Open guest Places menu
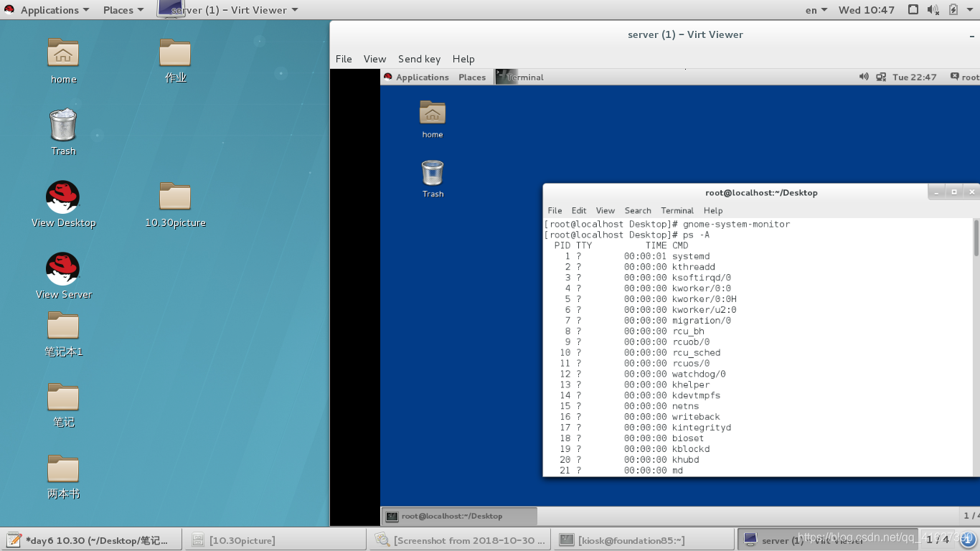980x551 pixels. pos(472,77)
